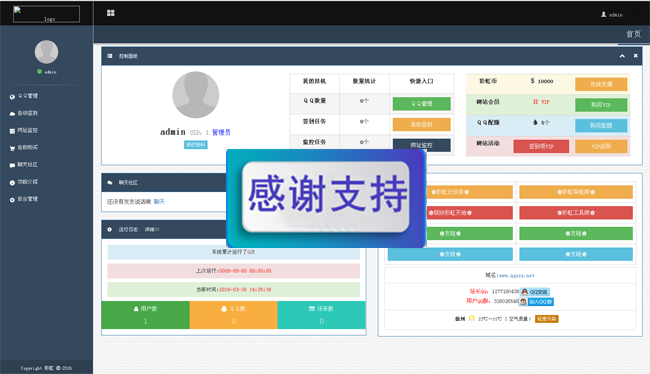This screenshot has height=374, width=650.
Task: Click the orange 轻度污染 air quality badge
Action: pyautogui.click(x=546, y=319)
